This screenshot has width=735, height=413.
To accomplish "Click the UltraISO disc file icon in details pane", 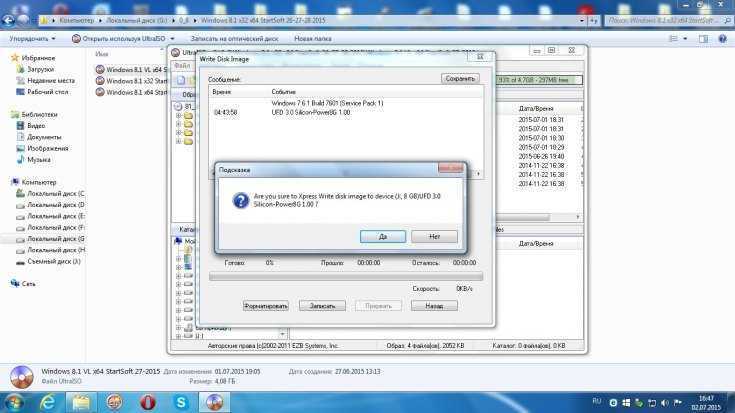I will [x=22, y=376].
